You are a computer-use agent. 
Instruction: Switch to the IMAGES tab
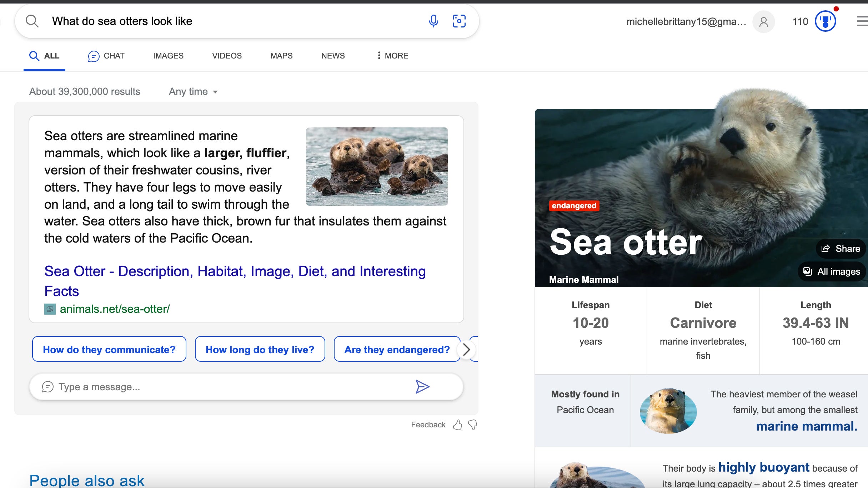coord(168,56)
